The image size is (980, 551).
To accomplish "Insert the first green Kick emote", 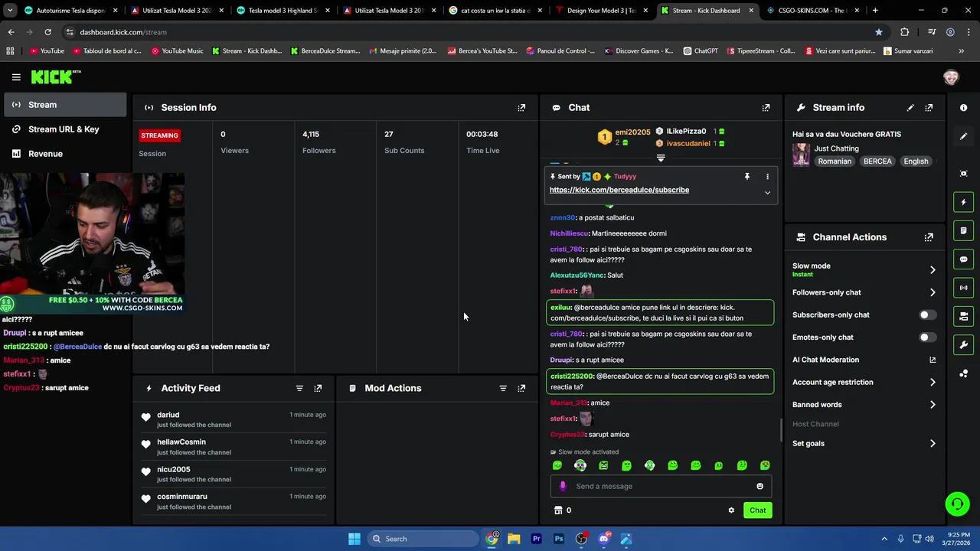I will coord(557,465).
